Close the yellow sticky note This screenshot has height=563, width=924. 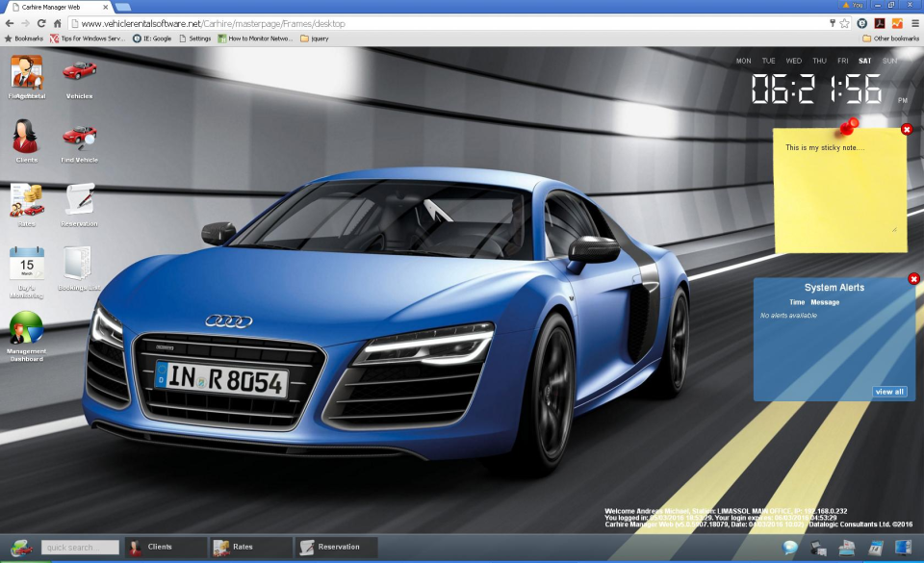(907, 130)
